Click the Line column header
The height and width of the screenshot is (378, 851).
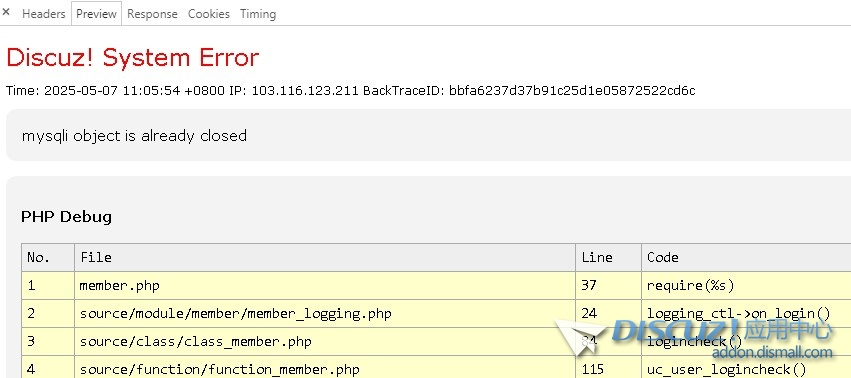point(608,257)
